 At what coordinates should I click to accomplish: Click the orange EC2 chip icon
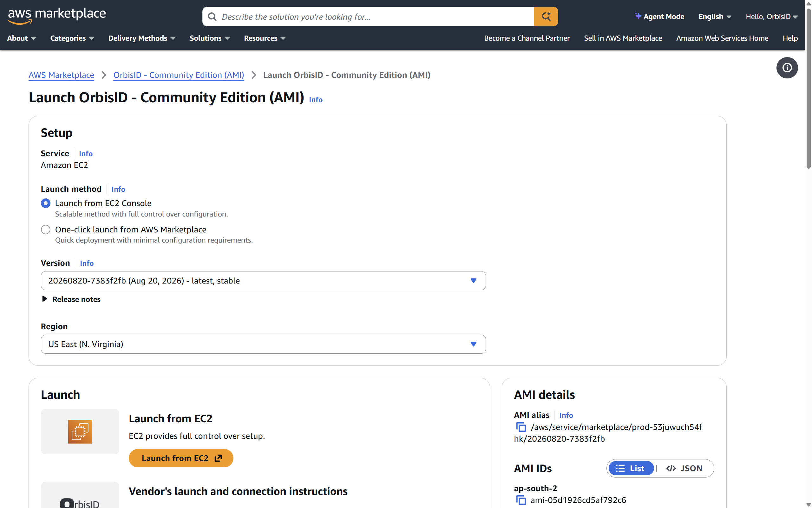80,431
